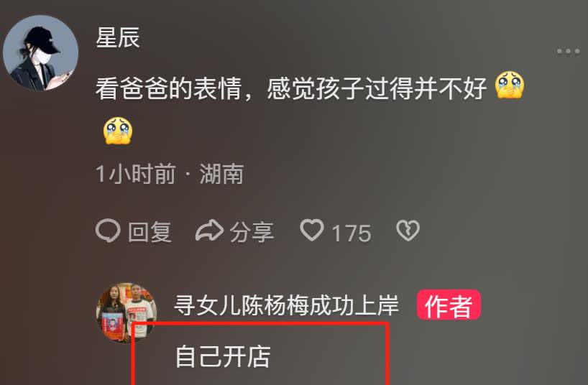Dislike the comment with the broken heart icon
The height and width of the screenshot is (385, 588).
408,230
